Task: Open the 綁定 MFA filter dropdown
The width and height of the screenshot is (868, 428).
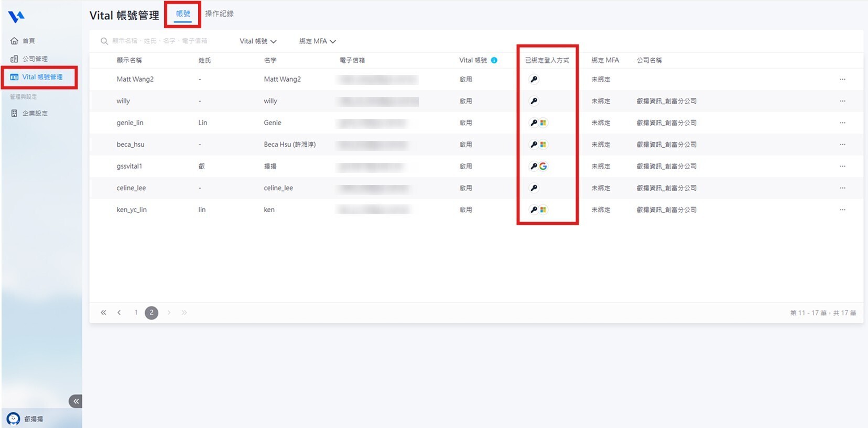Action: 318,41
